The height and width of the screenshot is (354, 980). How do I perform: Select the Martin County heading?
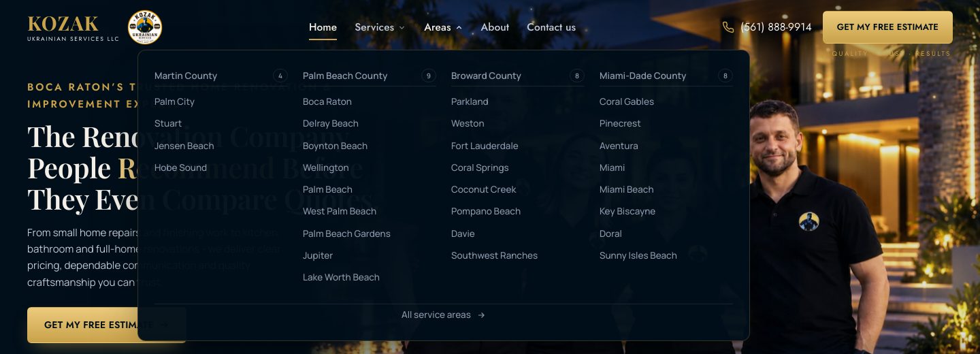tap(186, 76)
